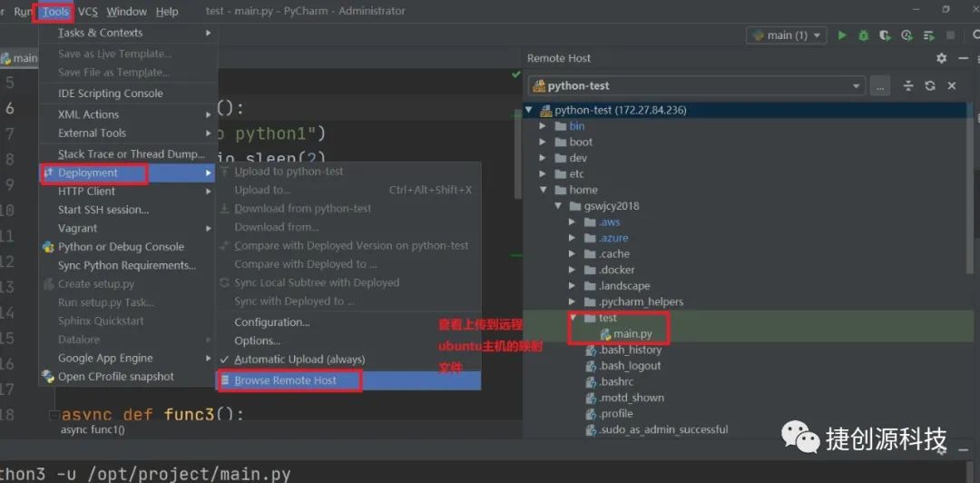980x483 pixels.
Task: Open the Help menu
Action: tap(167, 11)
